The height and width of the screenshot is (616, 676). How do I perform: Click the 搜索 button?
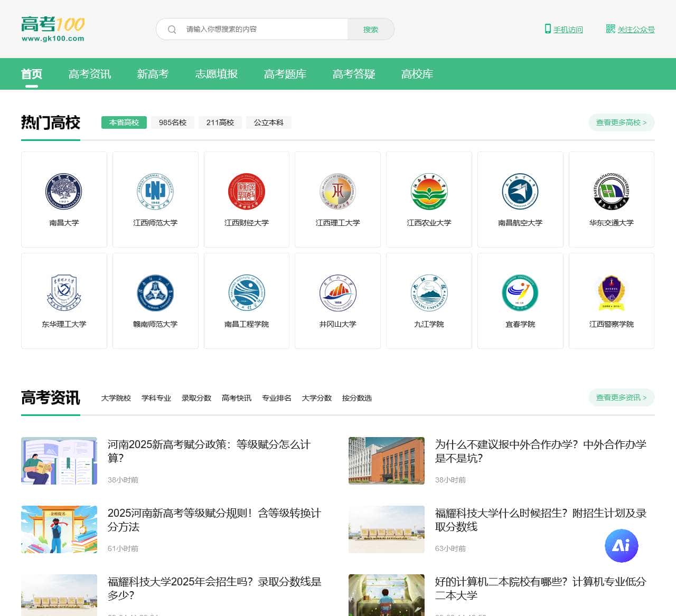tap(371, 30)
